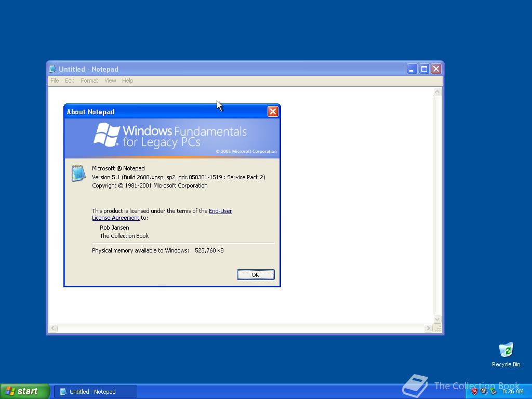Image resolution: width=532 pixels, height=399 pixels.
Task: Click the Untitled - Notepad taskbar button
Action: point(96,392)
